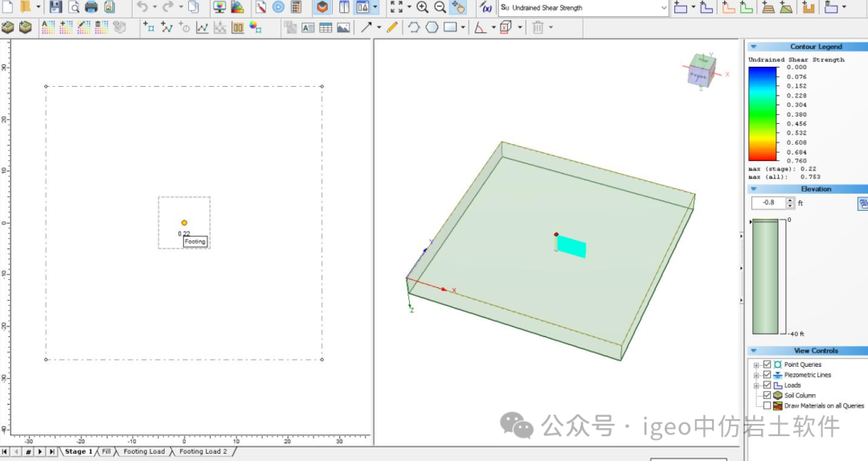Open the delete trash dropdown arrow
868x461 pixels.
551,27
